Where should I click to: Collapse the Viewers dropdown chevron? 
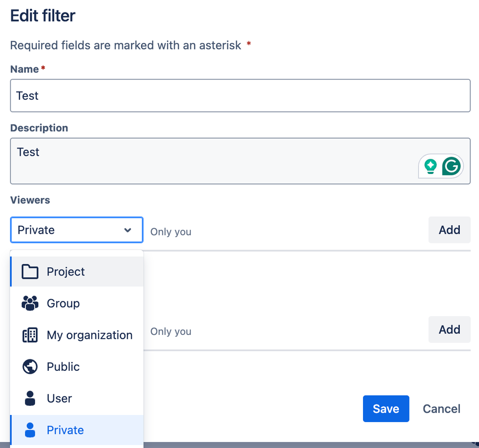[128, 230]
